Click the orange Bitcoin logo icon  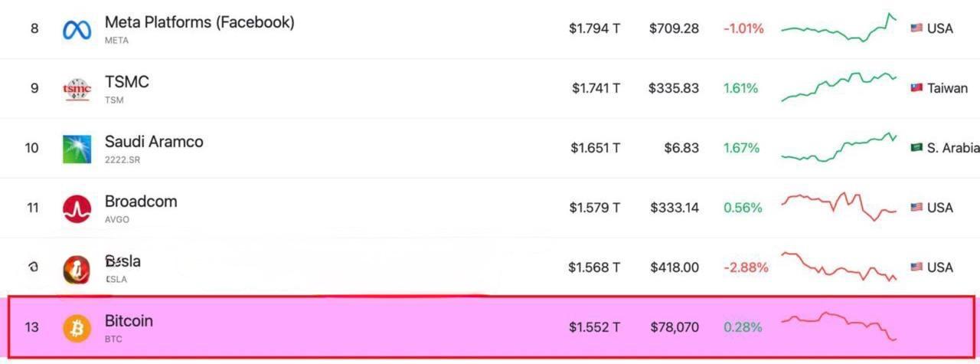(x=77, y=328)
